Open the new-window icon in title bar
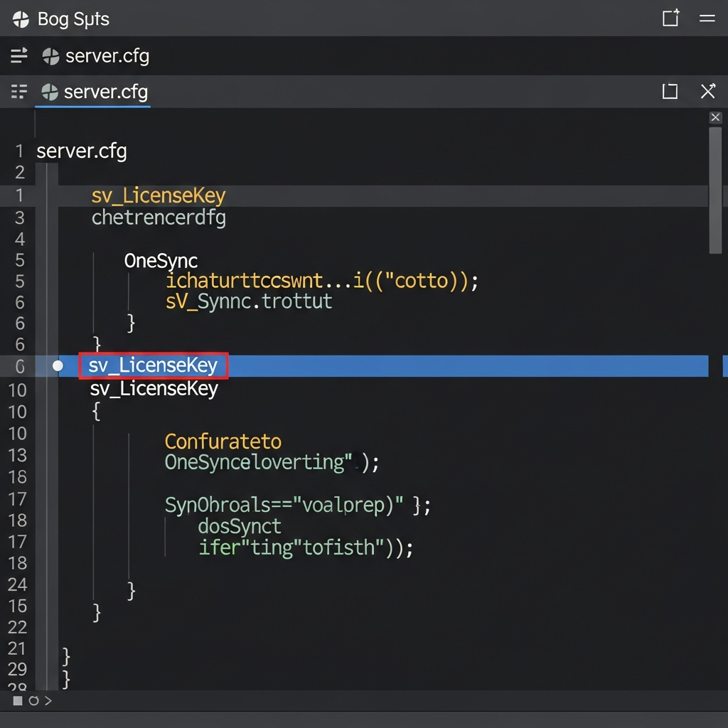This screenshot has width=728, height=728. pos(670,18)
